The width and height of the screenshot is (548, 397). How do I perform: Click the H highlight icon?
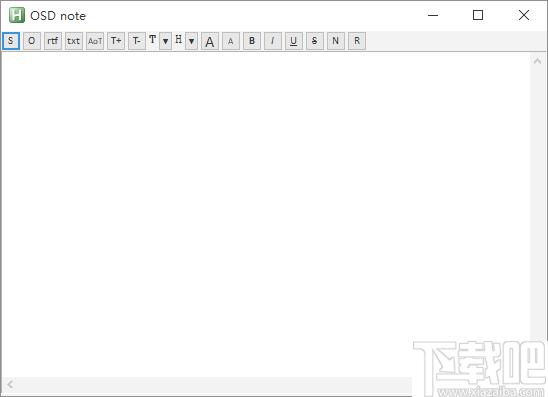point(179,39)
